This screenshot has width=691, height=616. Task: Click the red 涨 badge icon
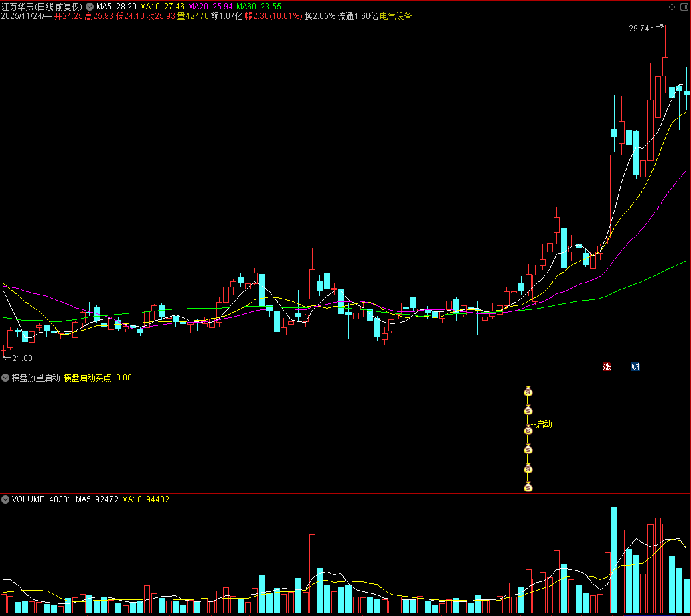coord(607,367)
